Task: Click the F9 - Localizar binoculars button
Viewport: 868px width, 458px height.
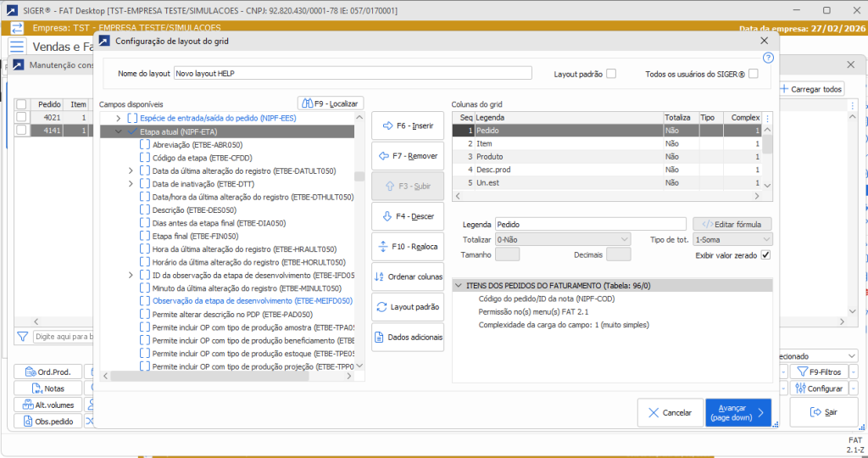Action: [331, 103]
